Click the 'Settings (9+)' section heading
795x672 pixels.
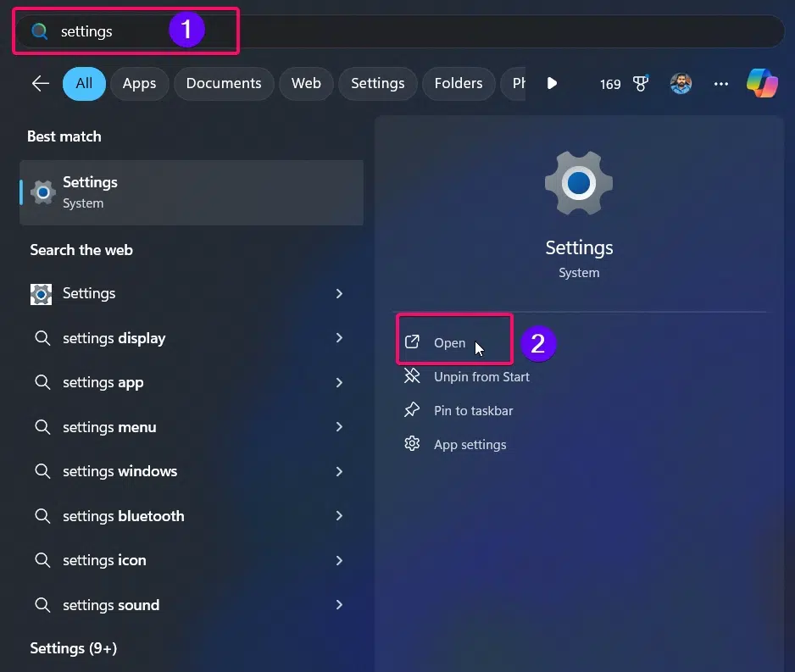74,648
